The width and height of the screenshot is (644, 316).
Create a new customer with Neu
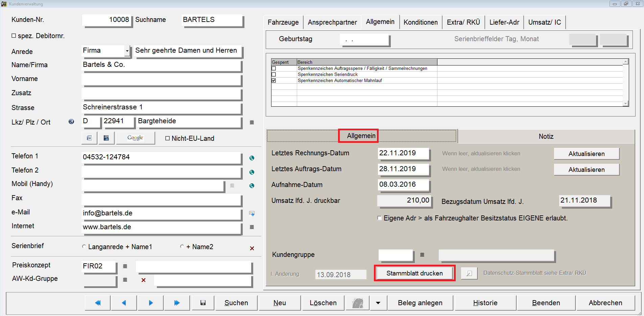pos(280,303)
